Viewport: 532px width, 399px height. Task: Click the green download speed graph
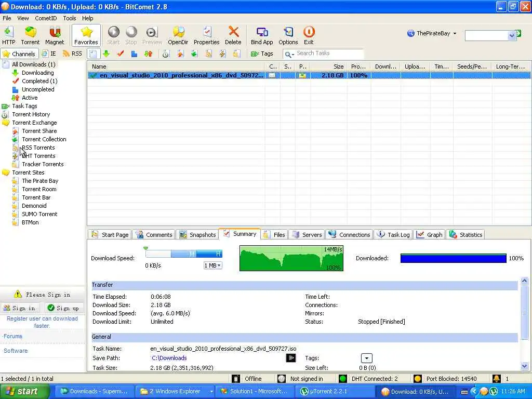click(x=291, y=258)
